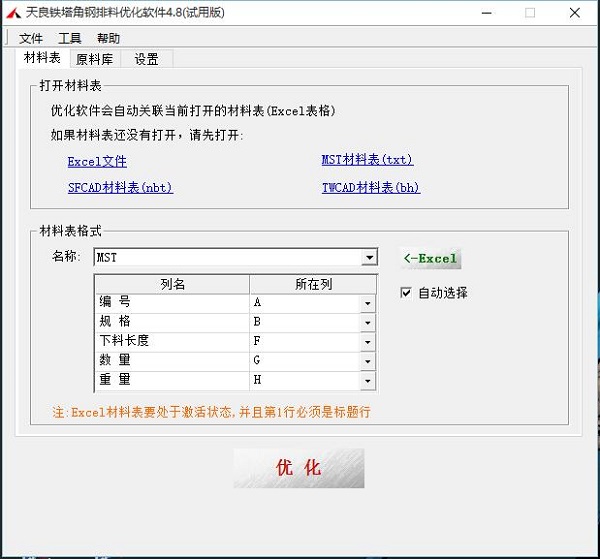
Task: Expand column dropdown for 规格 row
Action: 368,323
